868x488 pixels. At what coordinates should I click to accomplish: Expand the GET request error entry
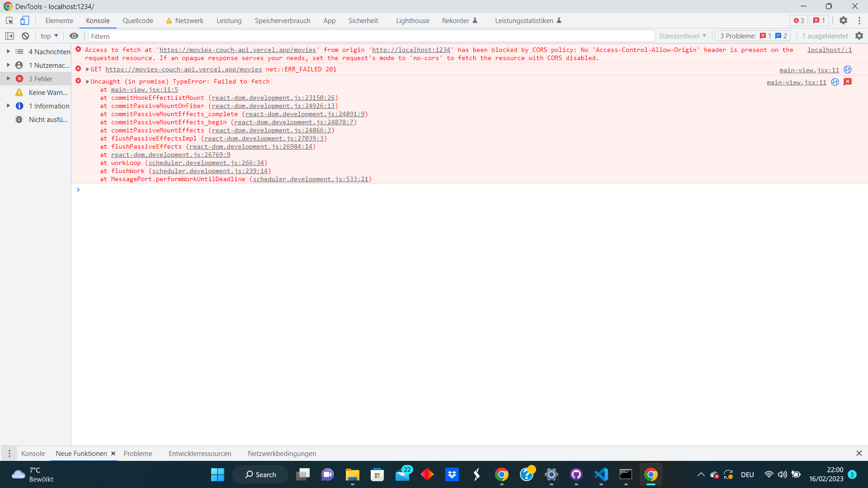click(x=88, y=70)
